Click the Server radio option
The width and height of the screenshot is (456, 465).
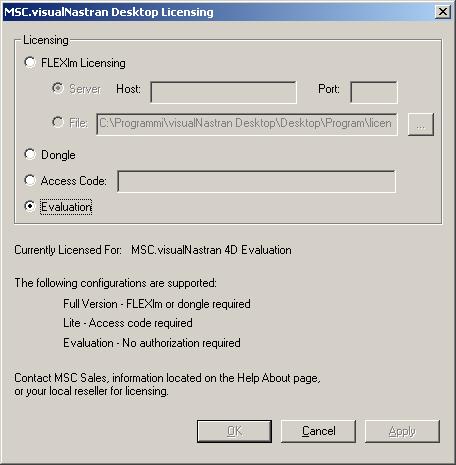tap(58, 88)
